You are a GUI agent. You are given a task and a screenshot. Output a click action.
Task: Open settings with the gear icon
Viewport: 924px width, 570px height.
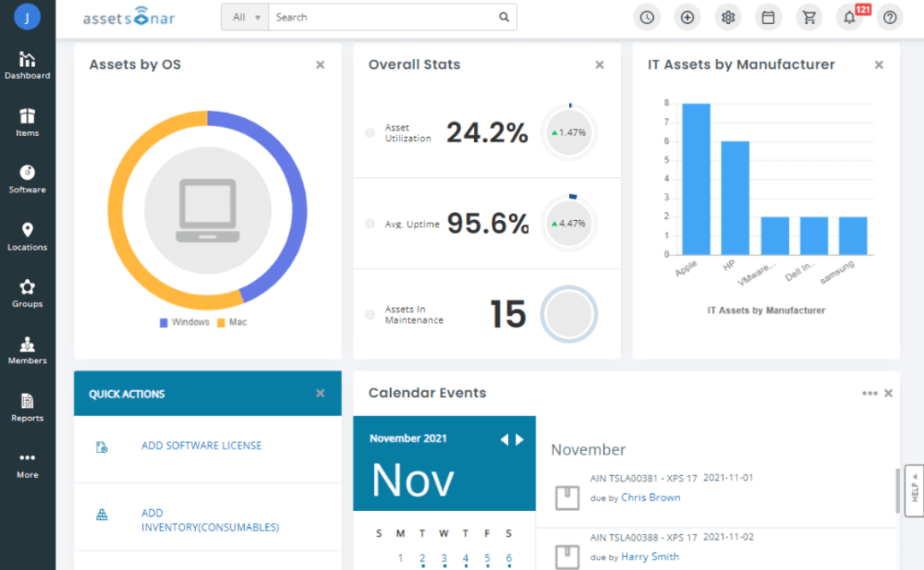727,17
